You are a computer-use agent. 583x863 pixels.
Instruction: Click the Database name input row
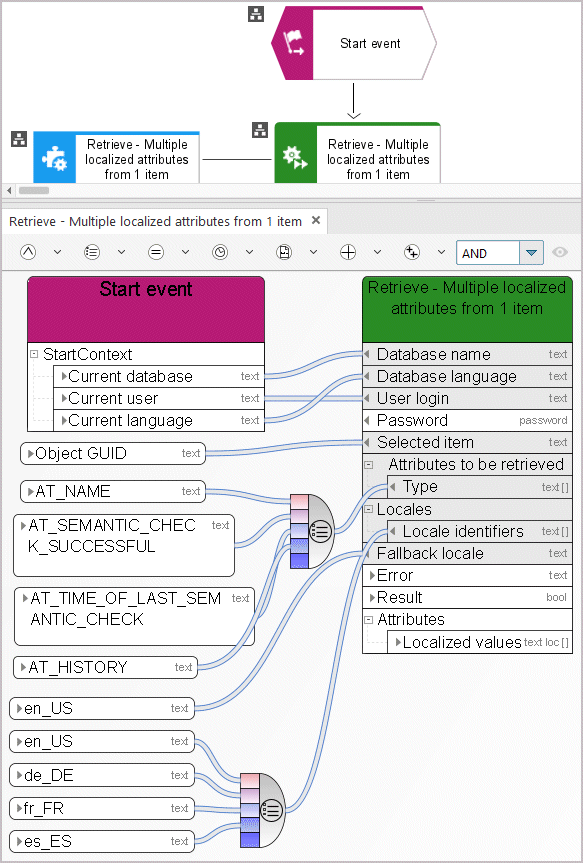click(x=467, y=354)
